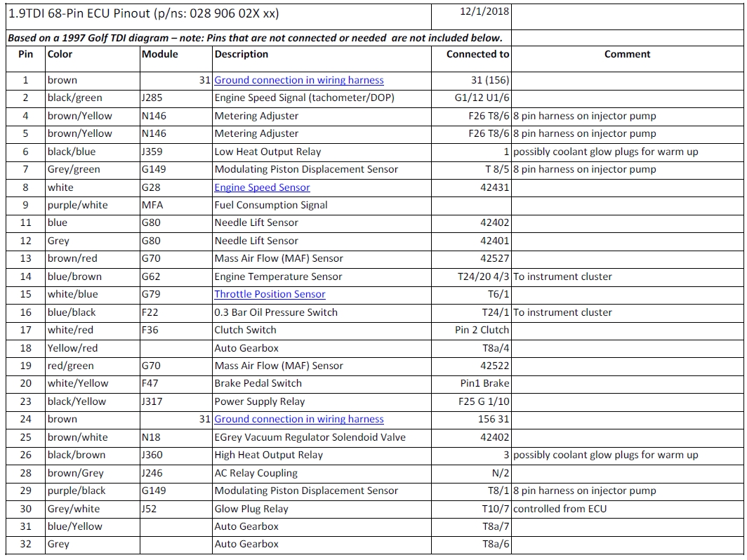
Task: Select the Brake Pedal Switch cell
Action: point(258,383)
